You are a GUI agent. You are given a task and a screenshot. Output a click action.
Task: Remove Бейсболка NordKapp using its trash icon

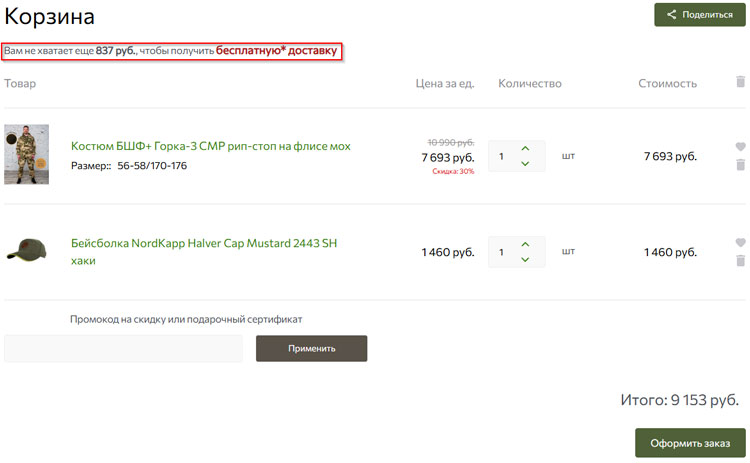(740, 261)
